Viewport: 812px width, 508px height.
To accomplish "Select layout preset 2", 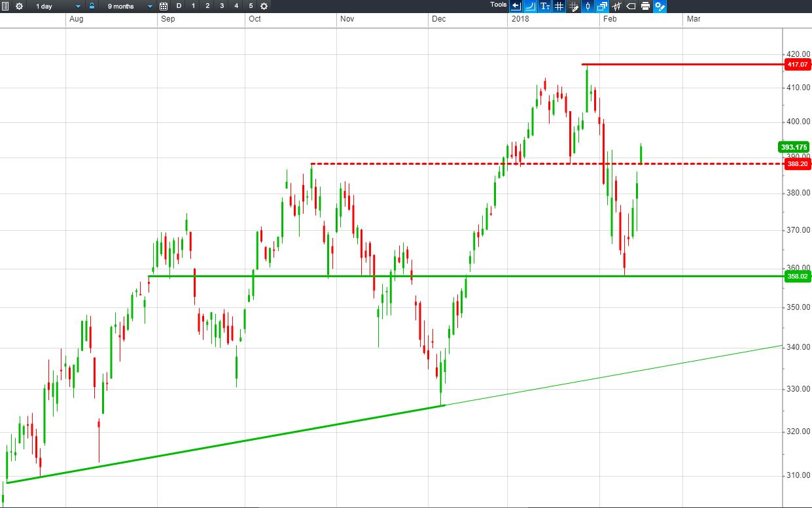I will (207, 6).
